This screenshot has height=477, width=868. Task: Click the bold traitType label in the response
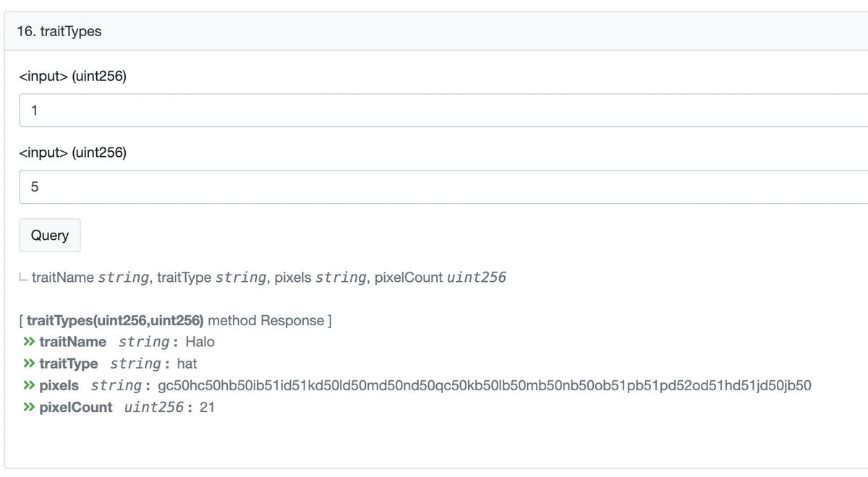tap(69, 364)
